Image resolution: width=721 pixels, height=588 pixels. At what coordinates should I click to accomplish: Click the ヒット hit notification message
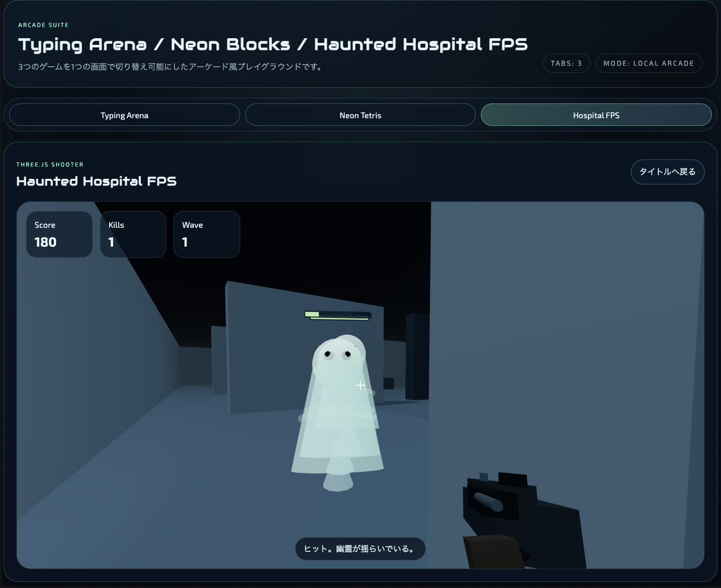pyautogui.click(x=360, y=549)
